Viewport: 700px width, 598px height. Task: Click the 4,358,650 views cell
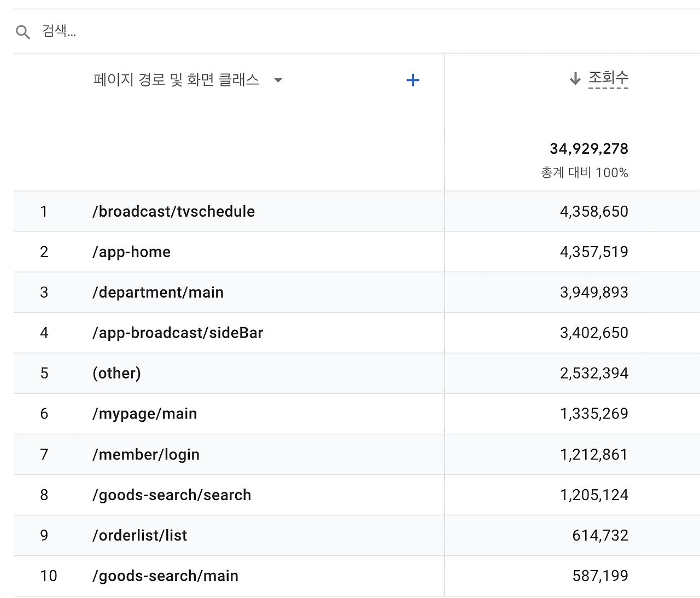click(593, 212)
